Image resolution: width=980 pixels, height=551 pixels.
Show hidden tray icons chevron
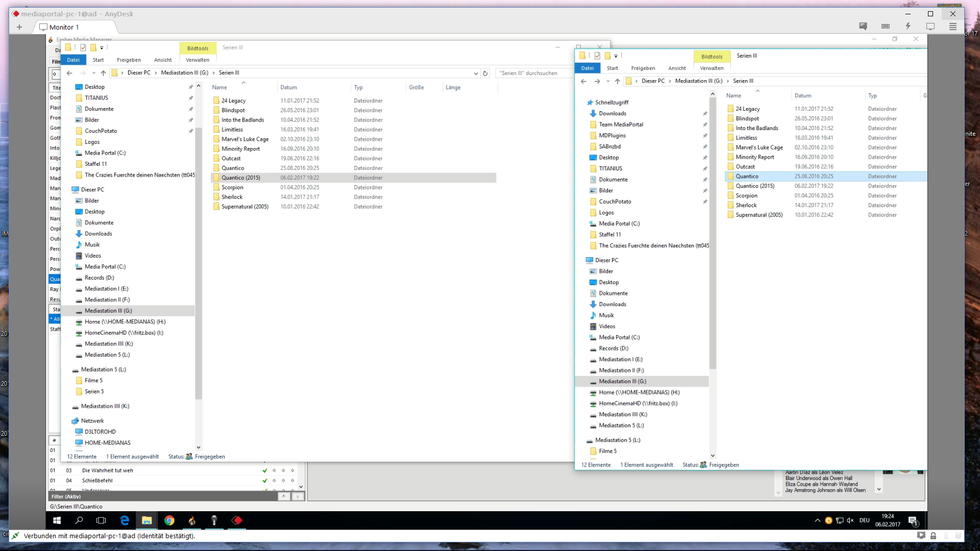tap(818, 520)
